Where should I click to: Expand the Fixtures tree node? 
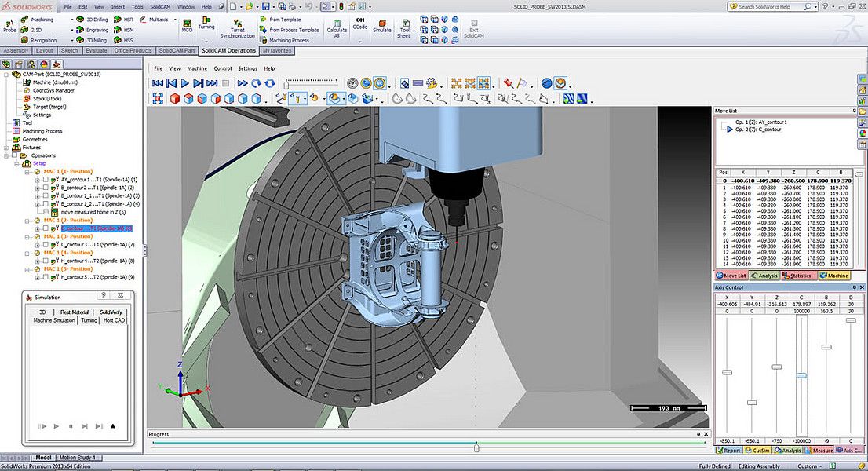click(x=6, y=148)
